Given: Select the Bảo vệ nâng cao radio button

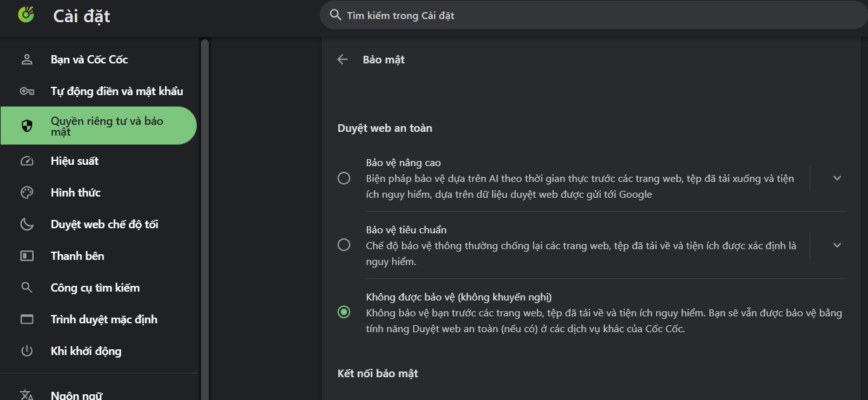Looking at the screenshot, I should point(344,179).
